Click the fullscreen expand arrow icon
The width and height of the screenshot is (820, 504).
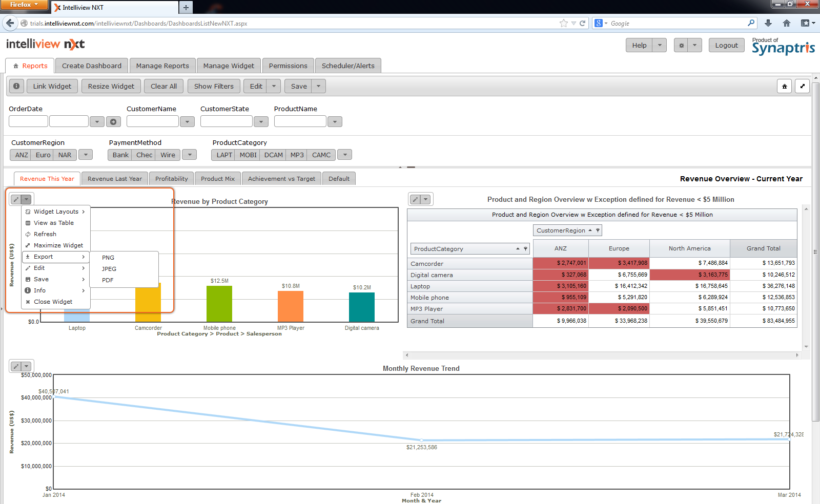802,87
